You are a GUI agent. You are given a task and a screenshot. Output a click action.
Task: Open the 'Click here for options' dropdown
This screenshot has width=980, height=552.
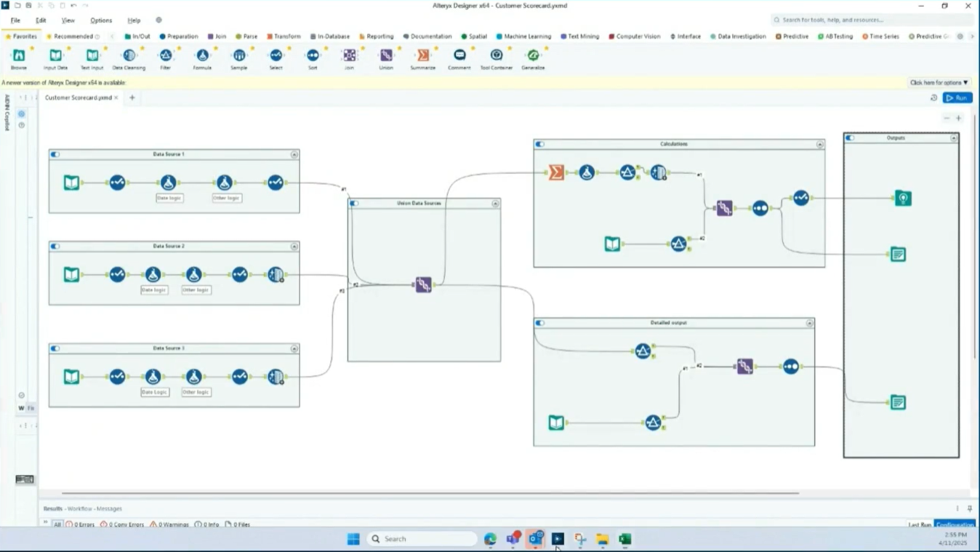coord(939,82)
